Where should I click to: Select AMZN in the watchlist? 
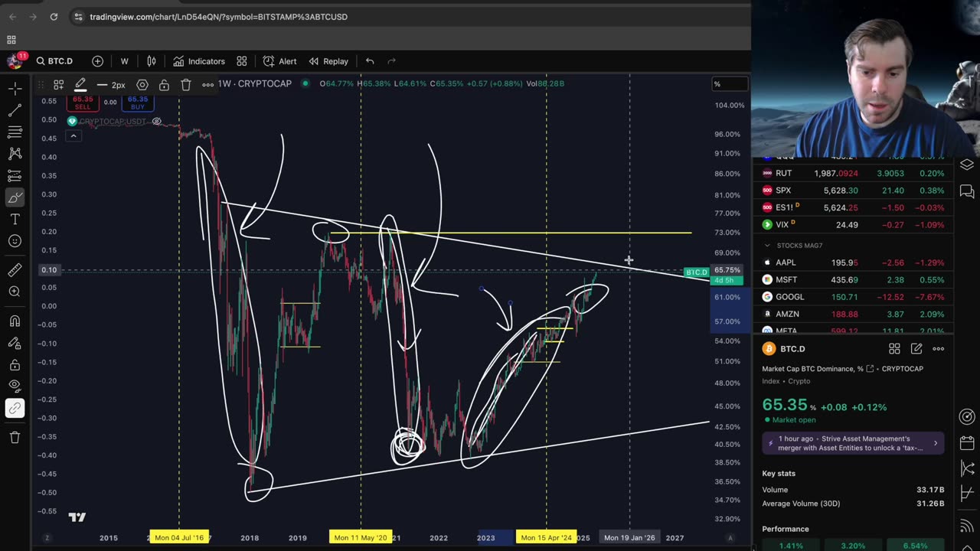(x=853, y=314)
